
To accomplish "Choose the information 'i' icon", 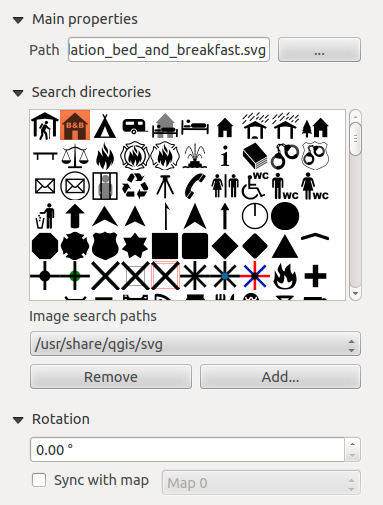I will 225,156.
